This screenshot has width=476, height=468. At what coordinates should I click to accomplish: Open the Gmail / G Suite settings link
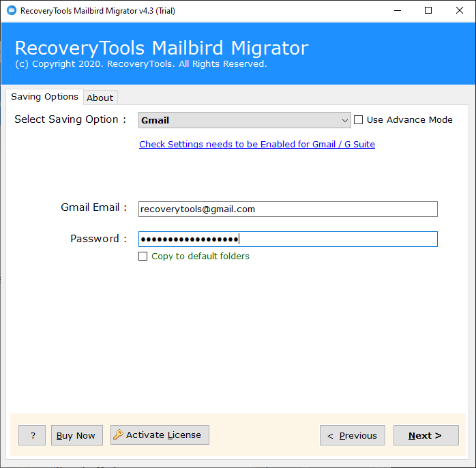[257, 144]
